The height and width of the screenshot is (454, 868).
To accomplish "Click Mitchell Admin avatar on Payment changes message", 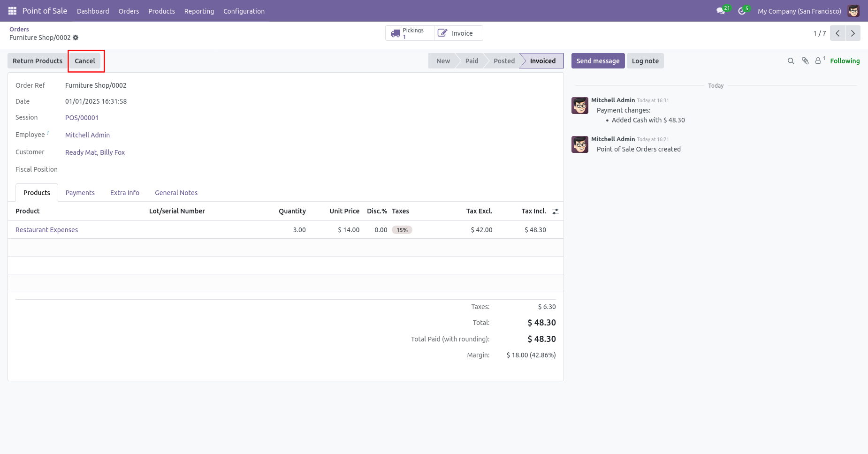I will tap(580, 106).
